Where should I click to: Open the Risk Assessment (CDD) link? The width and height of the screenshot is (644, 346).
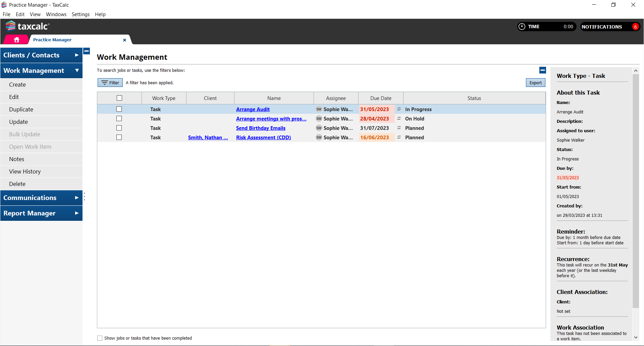point(263,137)
